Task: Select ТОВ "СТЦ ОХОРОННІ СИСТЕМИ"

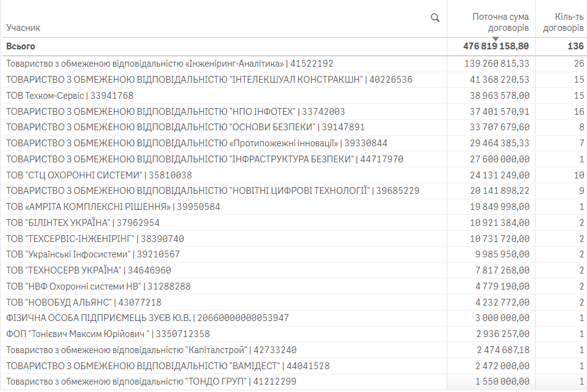Action: [x=99, y=175]
